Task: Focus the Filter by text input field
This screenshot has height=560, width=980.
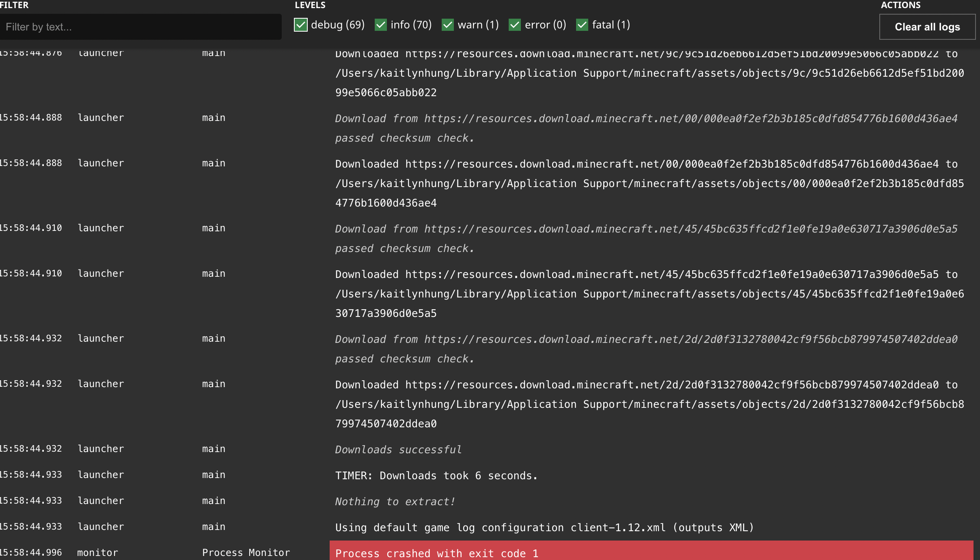Action: point(140,27)
